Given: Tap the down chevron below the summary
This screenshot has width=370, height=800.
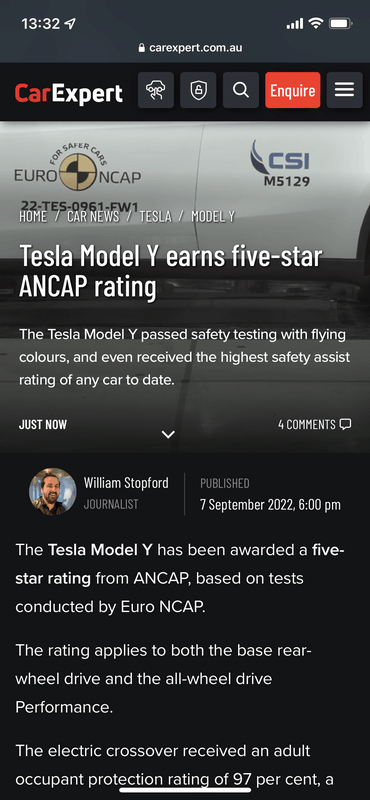Looking at the screenshot, I should 168,435.
